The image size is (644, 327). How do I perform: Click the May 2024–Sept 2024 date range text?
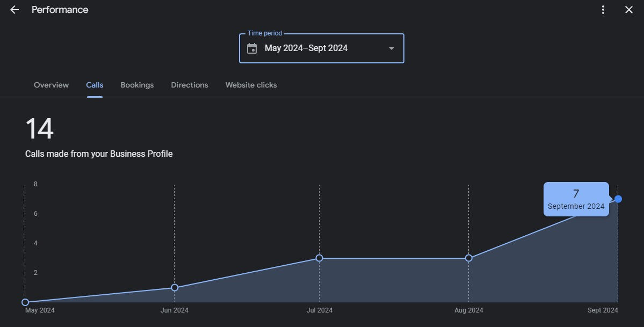(x=306, y=48)
